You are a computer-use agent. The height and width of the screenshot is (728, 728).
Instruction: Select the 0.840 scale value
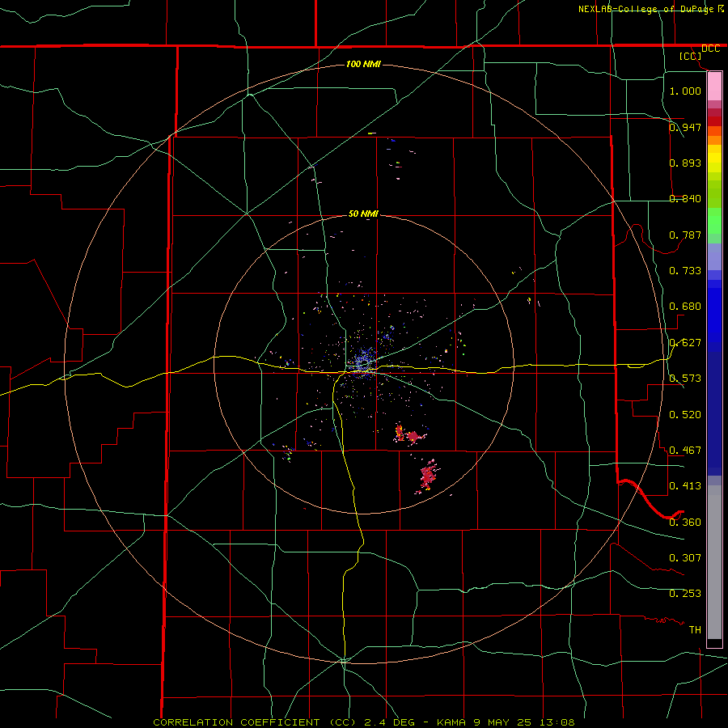(x=685, y=199)
